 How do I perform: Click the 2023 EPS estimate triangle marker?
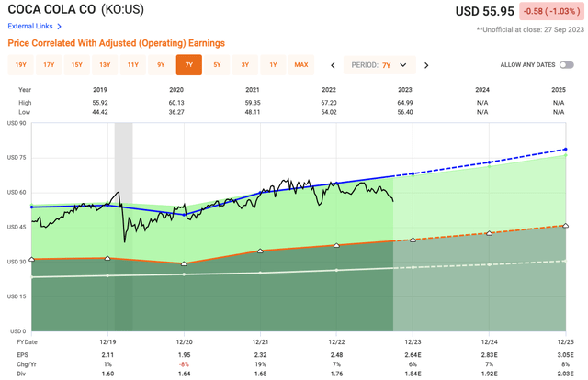(413, 240)
